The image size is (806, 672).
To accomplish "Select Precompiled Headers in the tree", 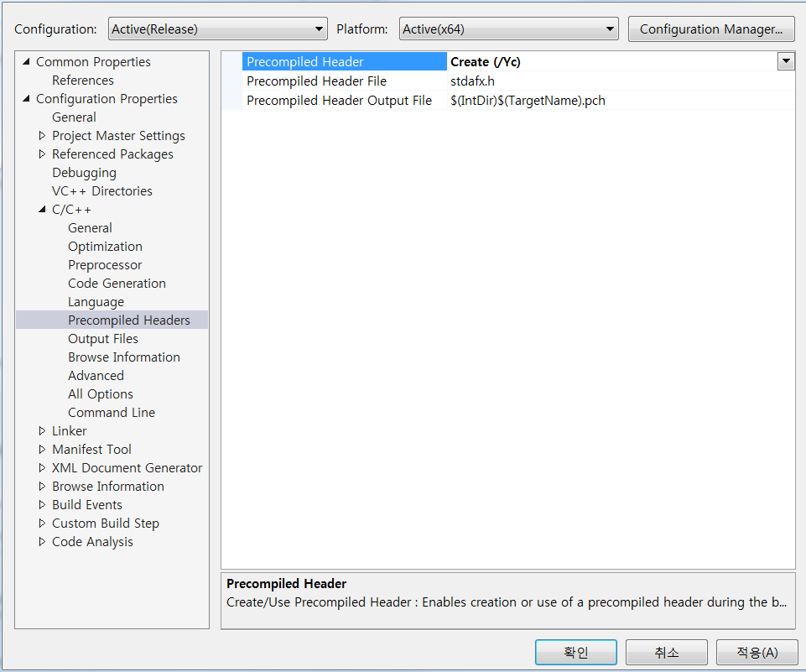I will (x=129, y=320).
